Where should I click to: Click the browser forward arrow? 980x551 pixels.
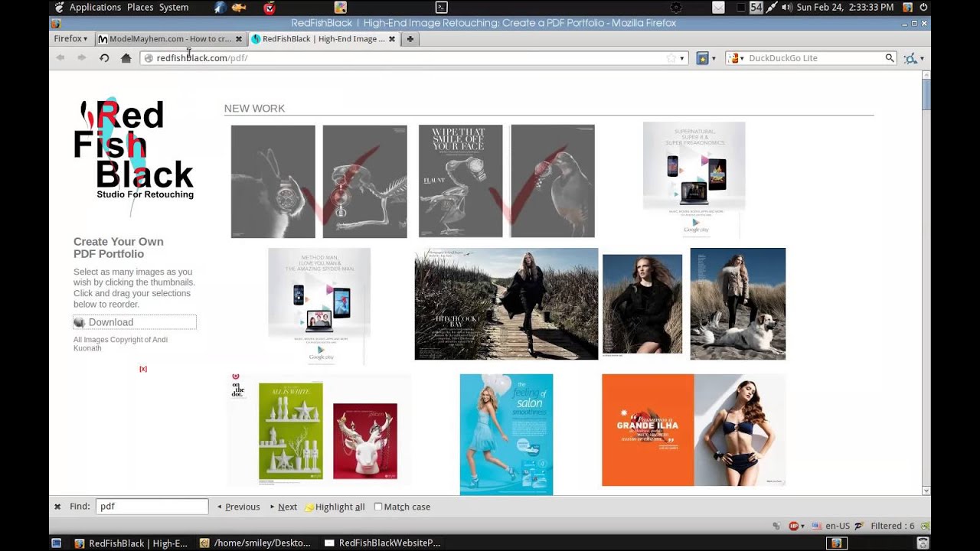click(x=81, y=58)
